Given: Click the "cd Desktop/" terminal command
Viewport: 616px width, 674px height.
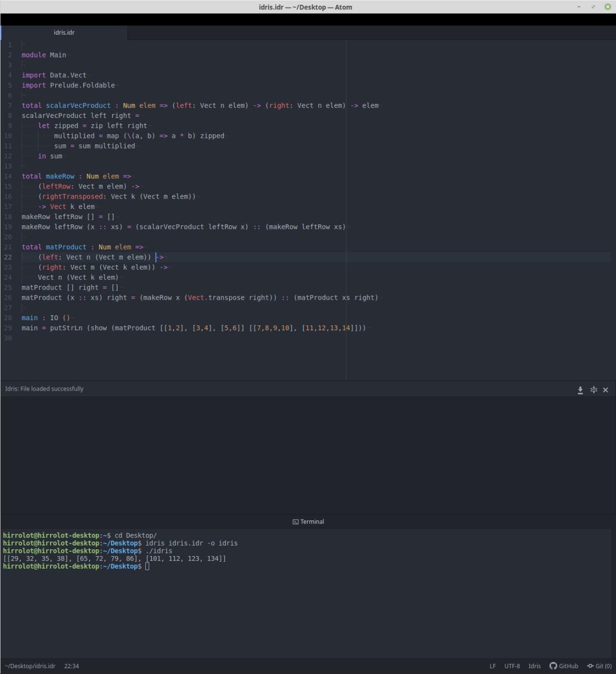Looking at the screenshot, I should tap(135, 536).
